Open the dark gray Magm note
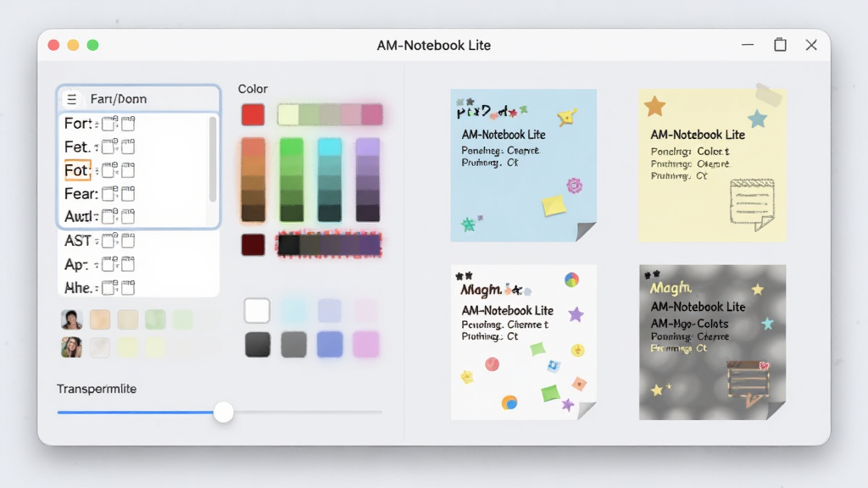The width and height of the screenshot is (868, 488). click(x=712, y=342)
